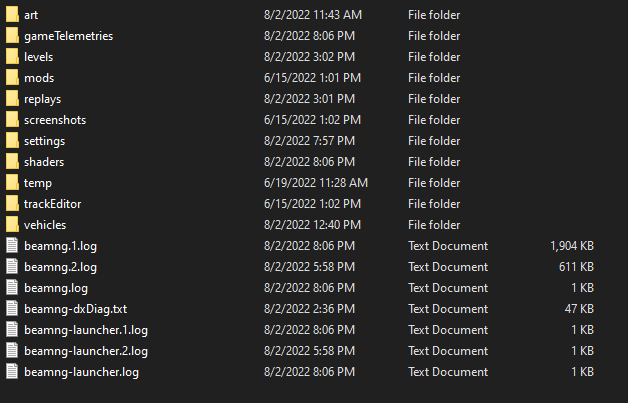This screenshot has height=403, width=628.
Task: Select the beamng-dxDiag.txt file icon
Action: 12,309
